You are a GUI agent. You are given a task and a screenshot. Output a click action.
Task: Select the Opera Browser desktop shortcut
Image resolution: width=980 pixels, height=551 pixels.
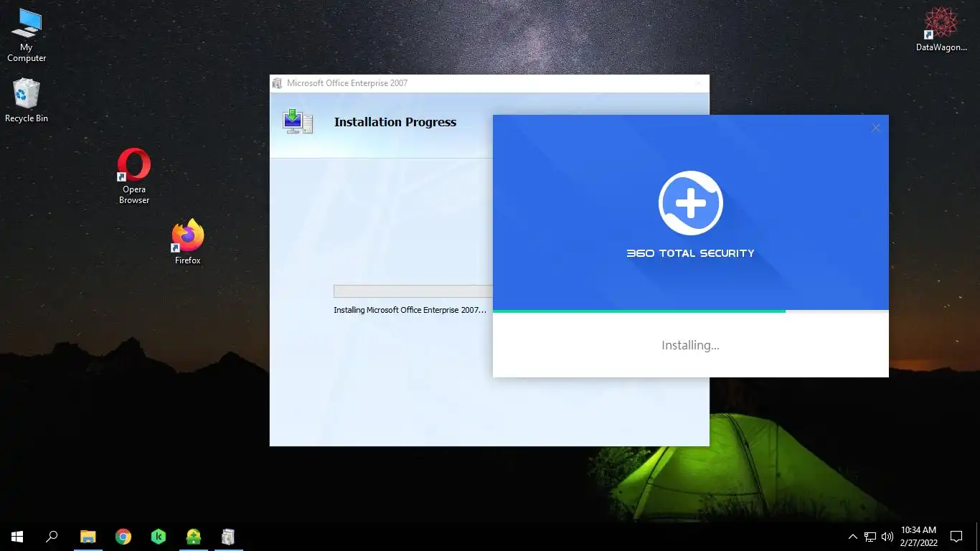pyautogui.click(x=134, y=176)
